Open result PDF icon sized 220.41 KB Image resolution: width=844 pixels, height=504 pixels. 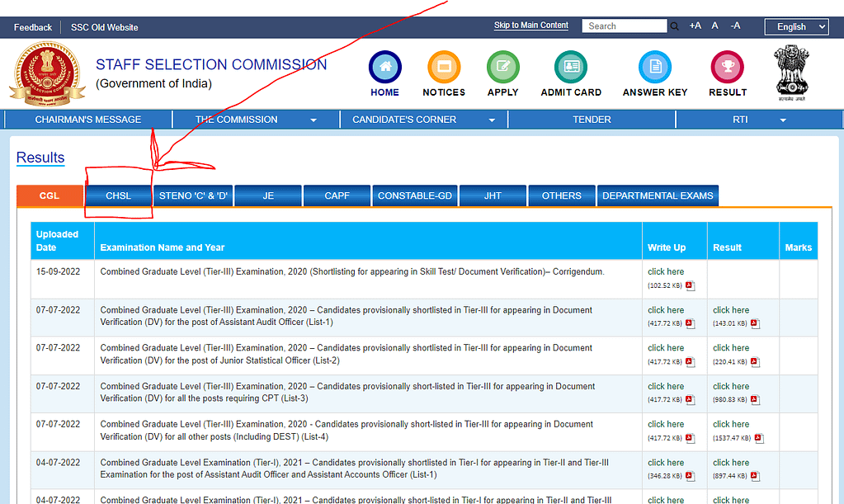(755, 362)
